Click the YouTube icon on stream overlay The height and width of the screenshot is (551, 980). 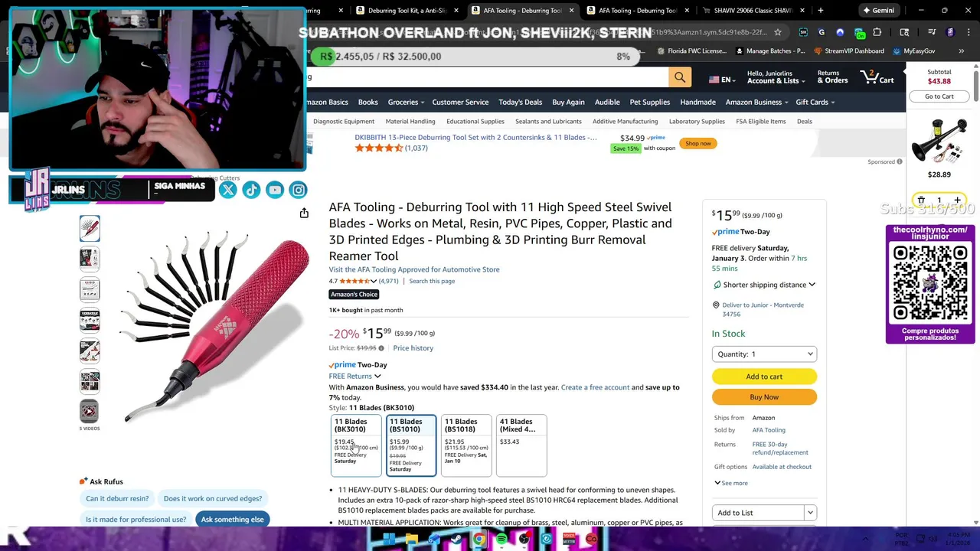coord(275,190)
